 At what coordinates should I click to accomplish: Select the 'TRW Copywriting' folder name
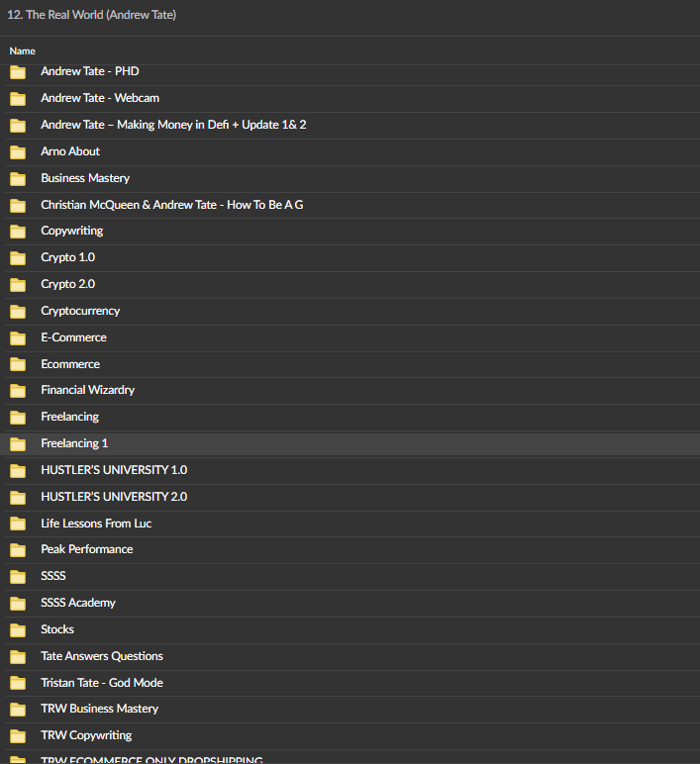[86, 735]
